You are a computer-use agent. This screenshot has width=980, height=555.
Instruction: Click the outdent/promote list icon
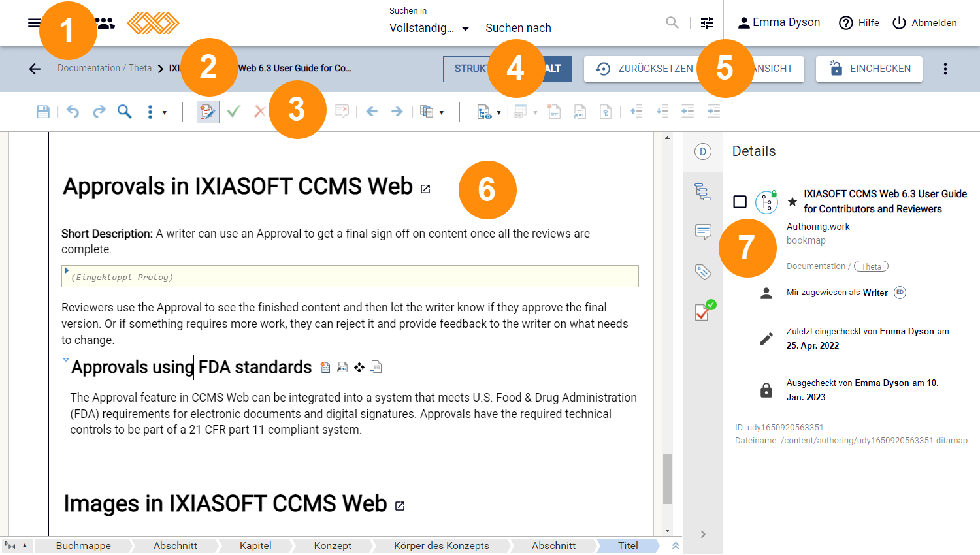tap(688, 112)
